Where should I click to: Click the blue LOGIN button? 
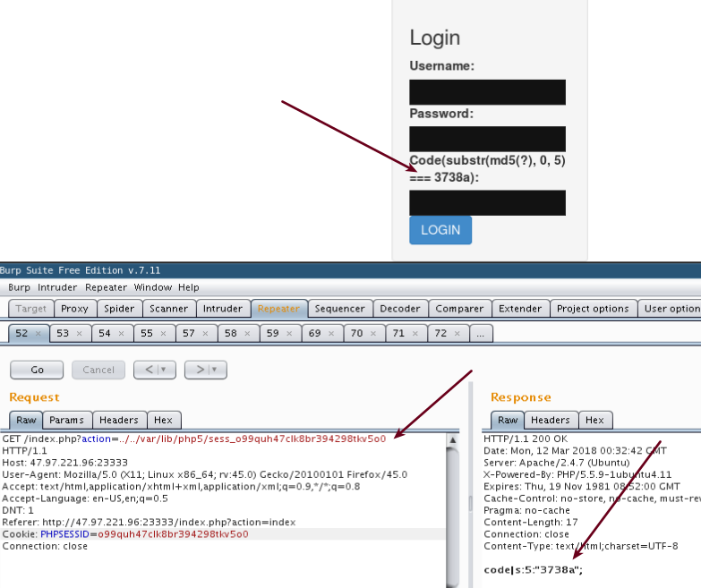click(x=440, y=230)
